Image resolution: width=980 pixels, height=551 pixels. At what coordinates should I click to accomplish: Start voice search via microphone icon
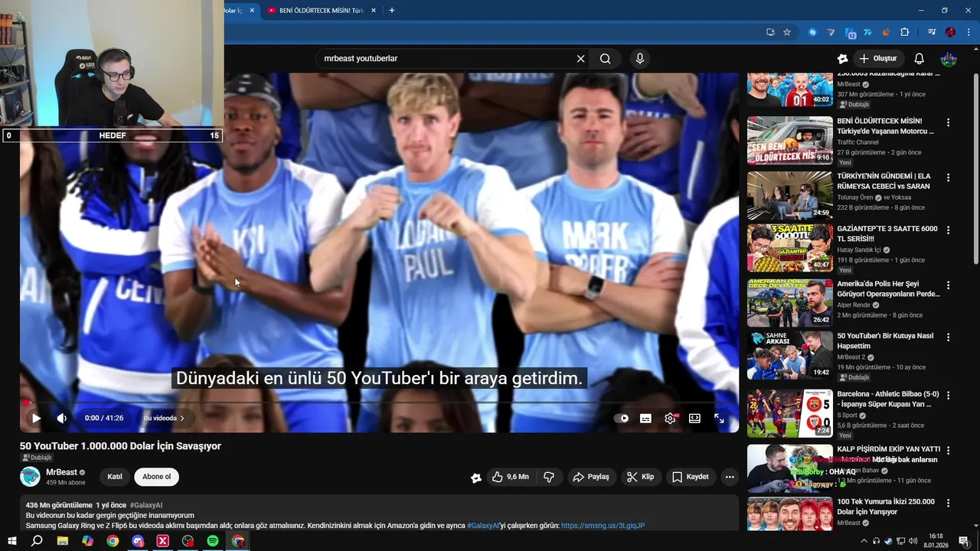(640, 58)
